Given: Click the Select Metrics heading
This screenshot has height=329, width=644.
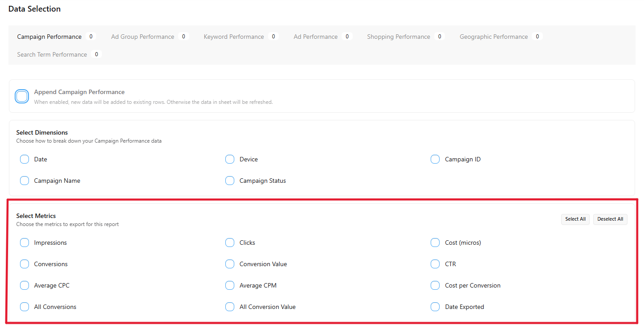Looking at the screenshot, I should pos(36,216).
